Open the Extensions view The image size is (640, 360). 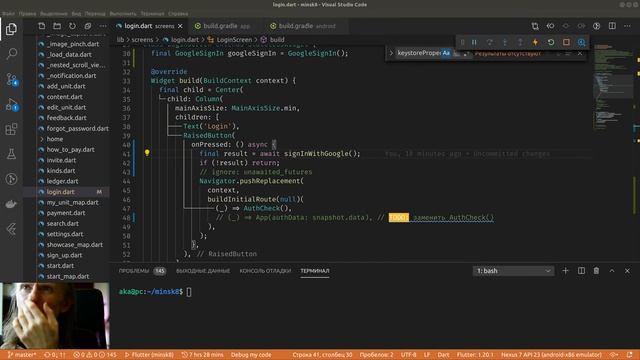point(11,129)
